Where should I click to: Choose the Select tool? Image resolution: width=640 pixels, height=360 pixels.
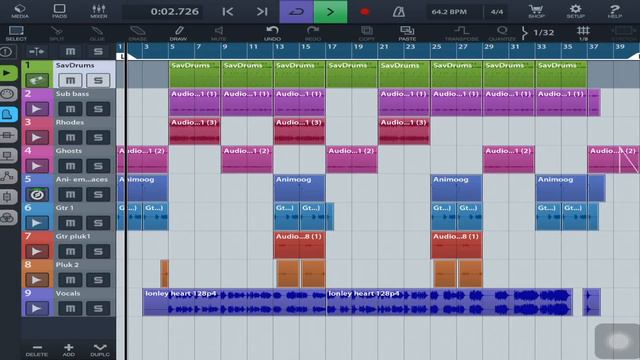pyautogui.click(x=16, y=33)
